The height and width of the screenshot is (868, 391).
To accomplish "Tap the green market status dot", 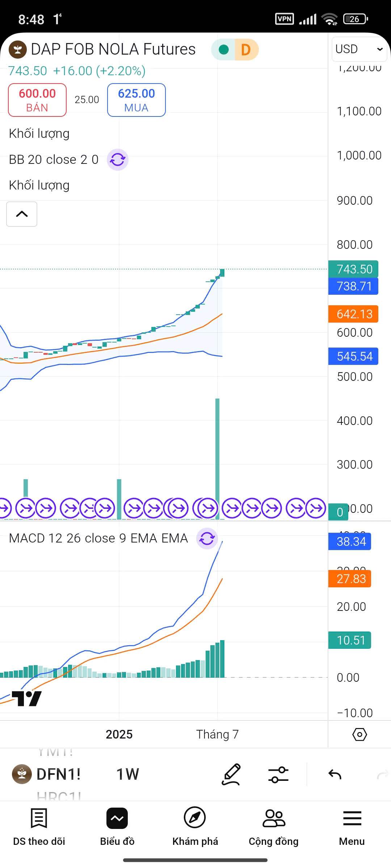I will 224,50.
